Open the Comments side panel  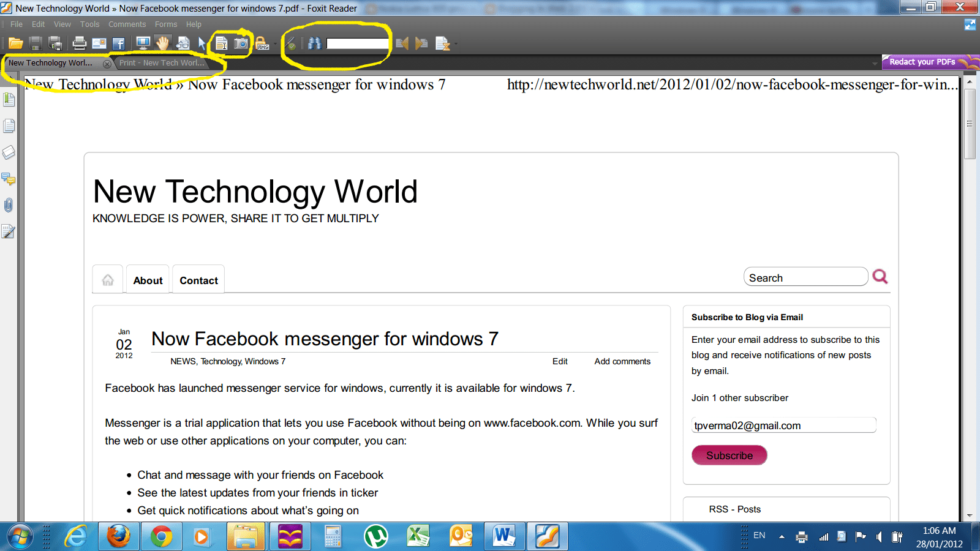[x=9, y=179]
